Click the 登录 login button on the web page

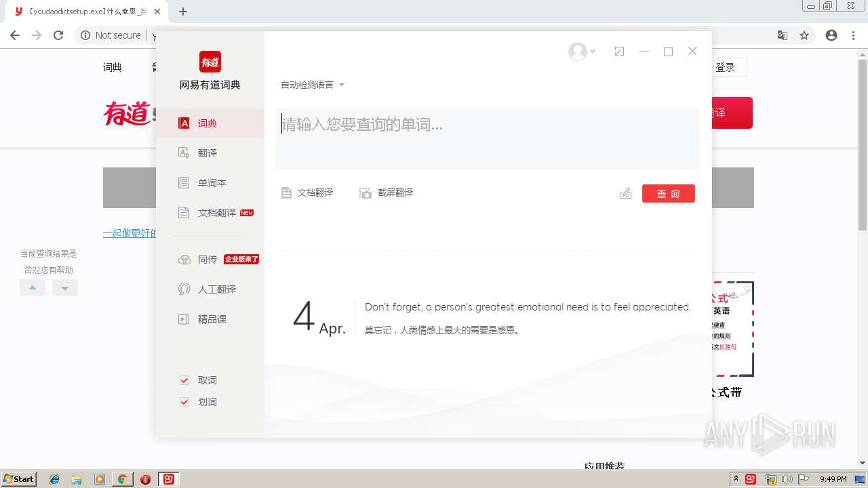pos(726,67)
